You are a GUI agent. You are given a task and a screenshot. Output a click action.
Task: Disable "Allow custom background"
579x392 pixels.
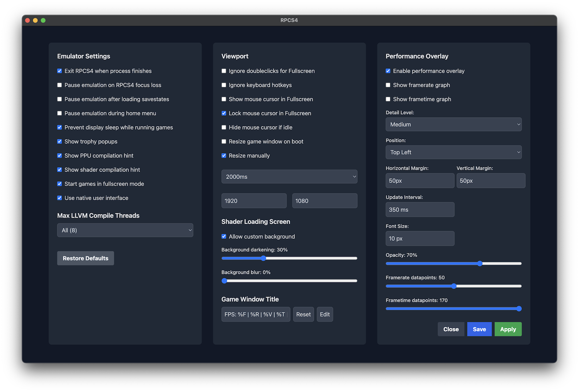[x=224, y=237]
